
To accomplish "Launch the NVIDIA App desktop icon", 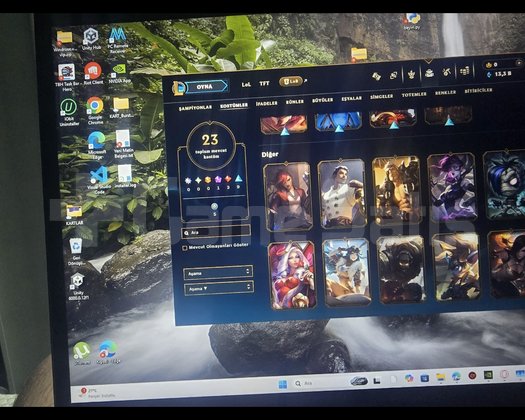I will (x=120, y=73).
